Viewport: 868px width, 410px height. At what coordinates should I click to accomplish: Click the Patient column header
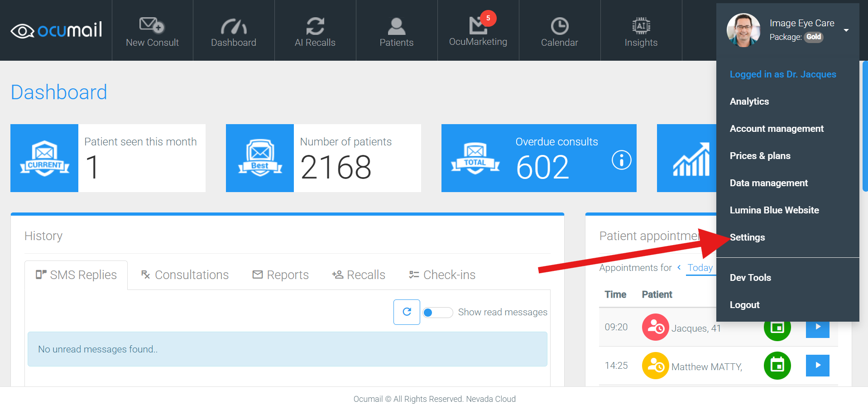tap(657, 294)
